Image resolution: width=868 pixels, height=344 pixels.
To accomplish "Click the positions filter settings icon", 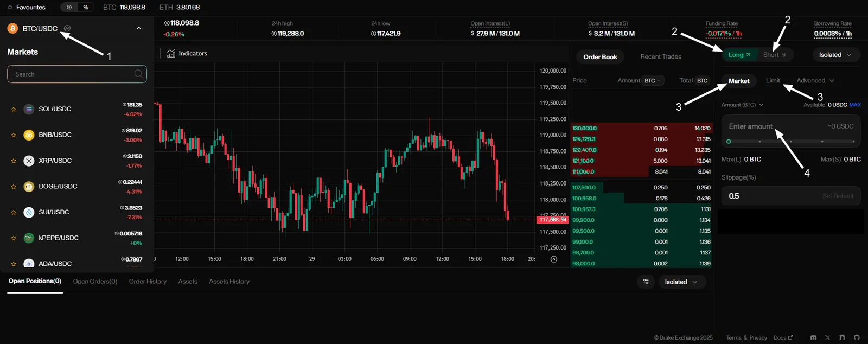I will pos(646,282).
